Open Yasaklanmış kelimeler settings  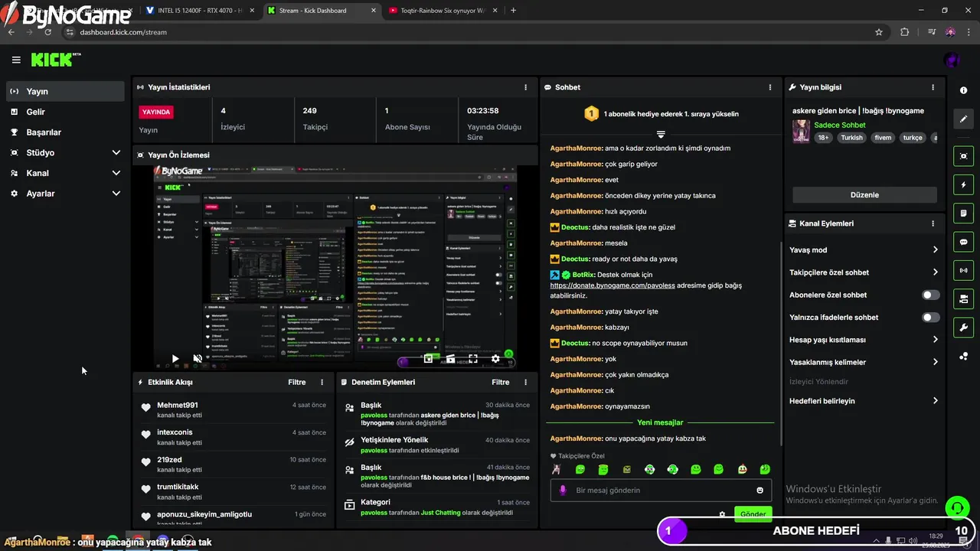(864, 362)
